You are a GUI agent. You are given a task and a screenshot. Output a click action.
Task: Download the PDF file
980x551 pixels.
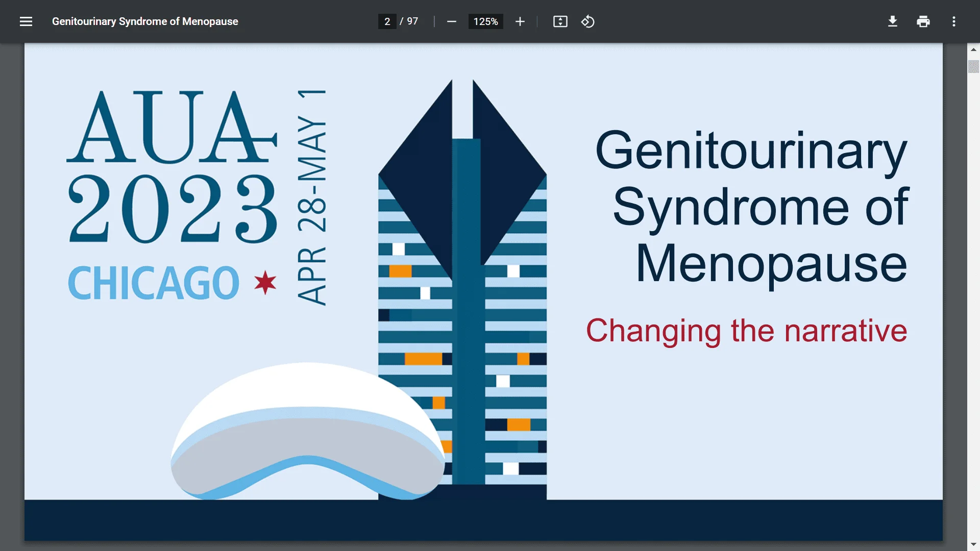893,21
